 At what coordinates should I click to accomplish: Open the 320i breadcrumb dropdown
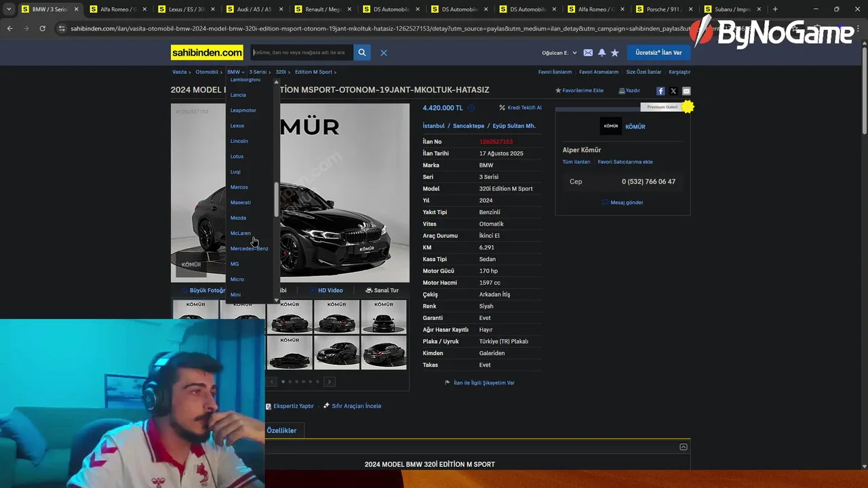(x=282, y=72)
